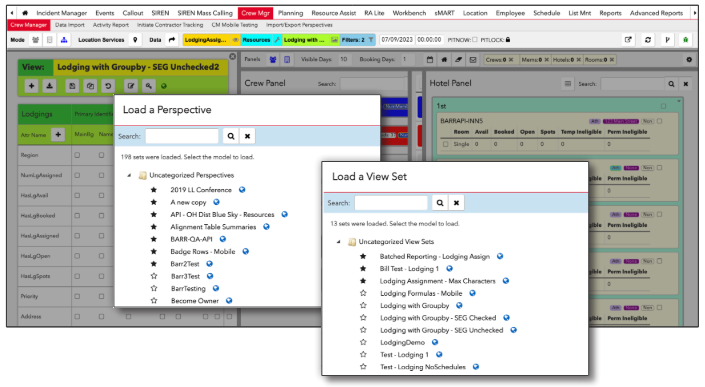This screenshot has width=705, height=387.
Task: Load the BARR-QA-API perspective
Action: (192, 239)
